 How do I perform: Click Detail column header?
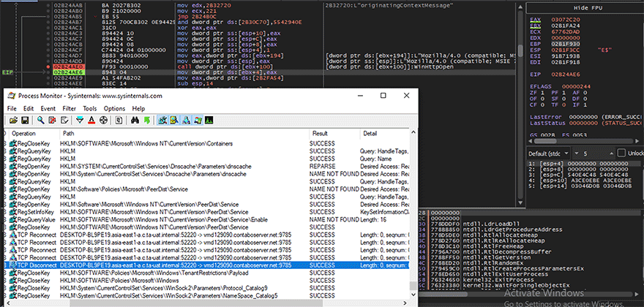(x=384, y=133)
